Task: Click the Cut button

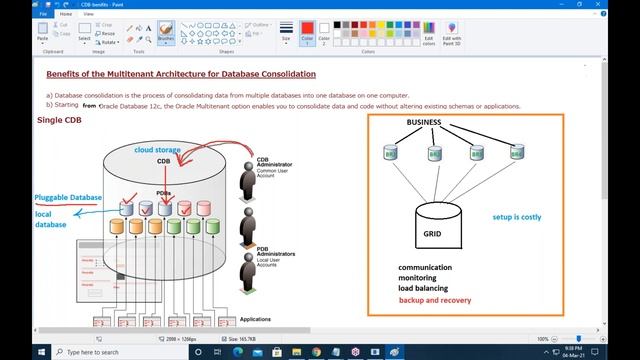Action: 60,25
